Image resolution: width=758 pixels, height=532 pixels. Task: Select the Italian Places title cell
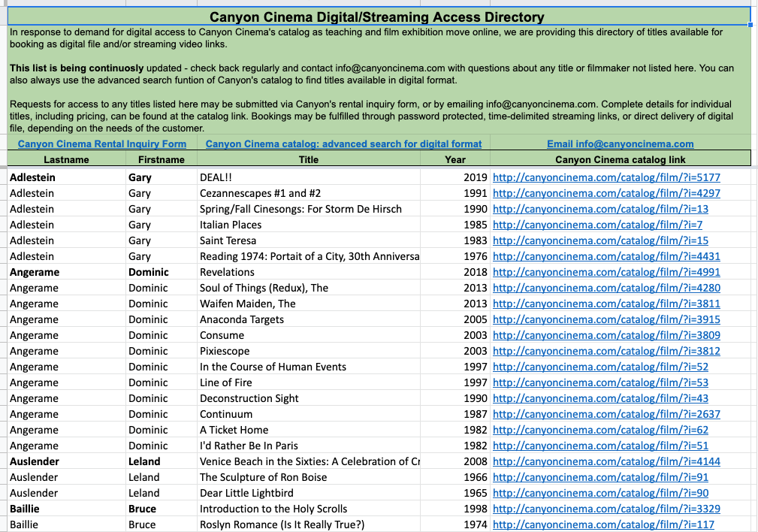click(309, 225)
